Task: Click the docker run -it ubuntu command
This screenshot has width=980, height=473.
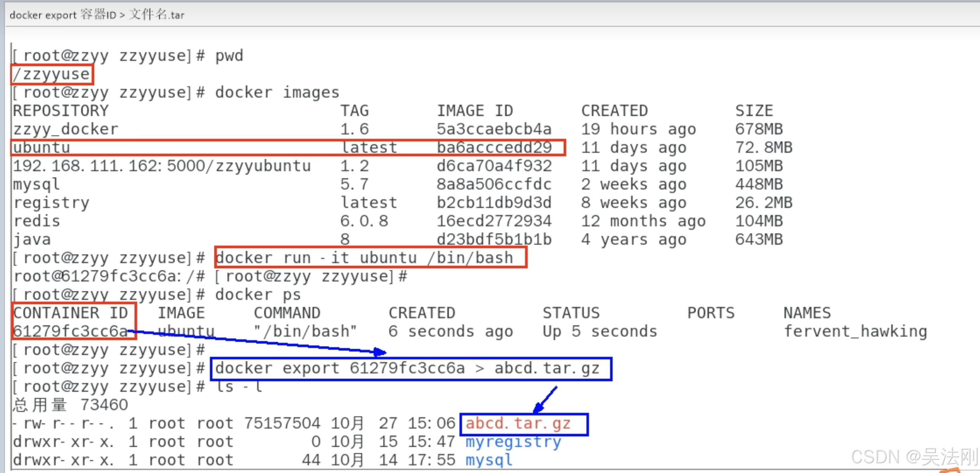Action: tap(364, 258)
